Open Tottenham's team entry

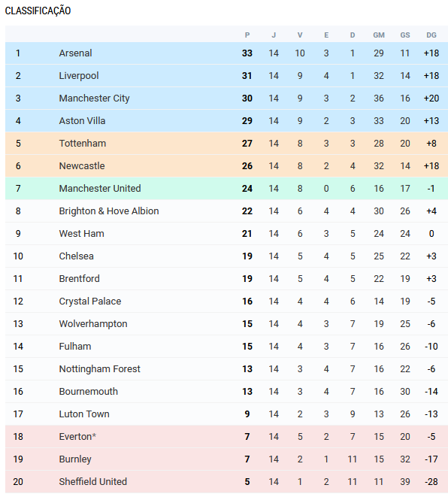coord(83,144)
